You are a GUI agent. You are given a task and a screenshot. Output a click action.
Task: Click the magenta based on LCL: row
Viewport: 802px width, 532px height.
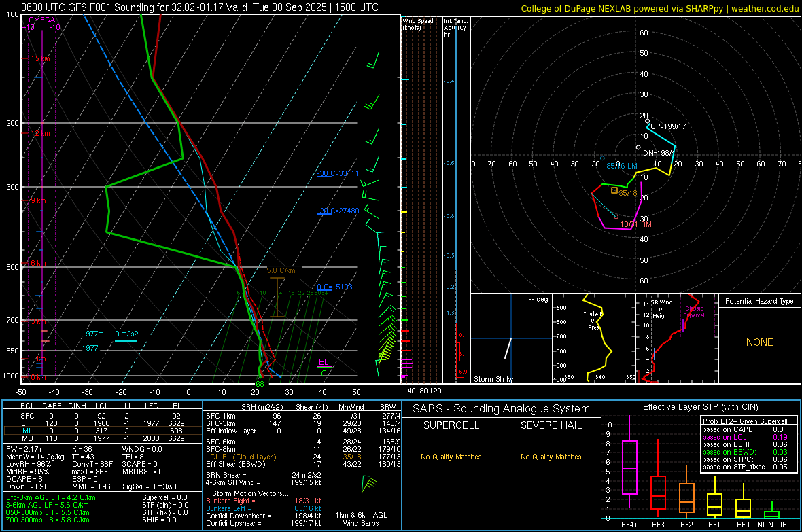click(745, 437)
